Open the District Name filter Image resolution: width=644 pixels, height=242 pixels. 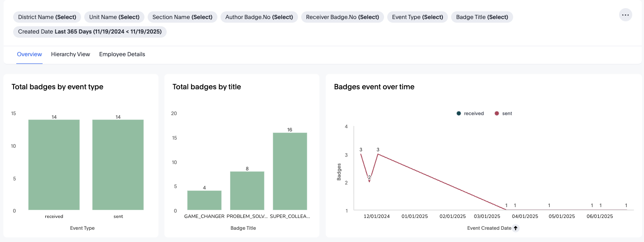(x=47, y=17)
